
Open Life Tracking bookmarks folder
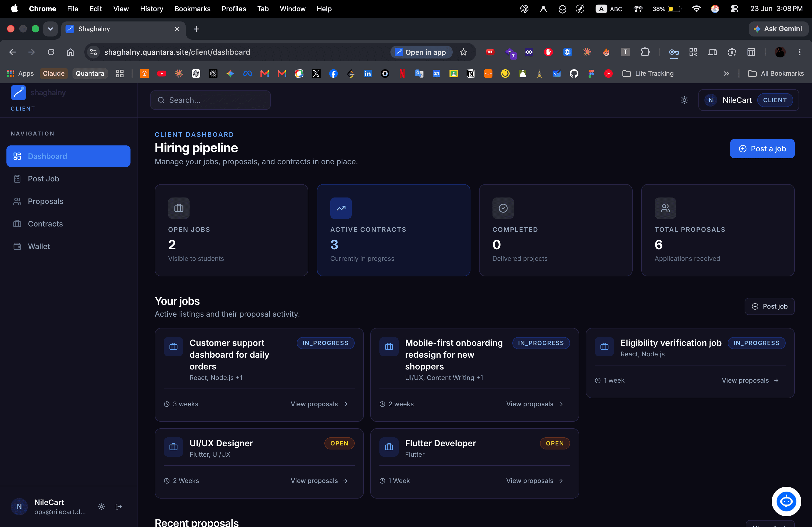click(648, 73)
